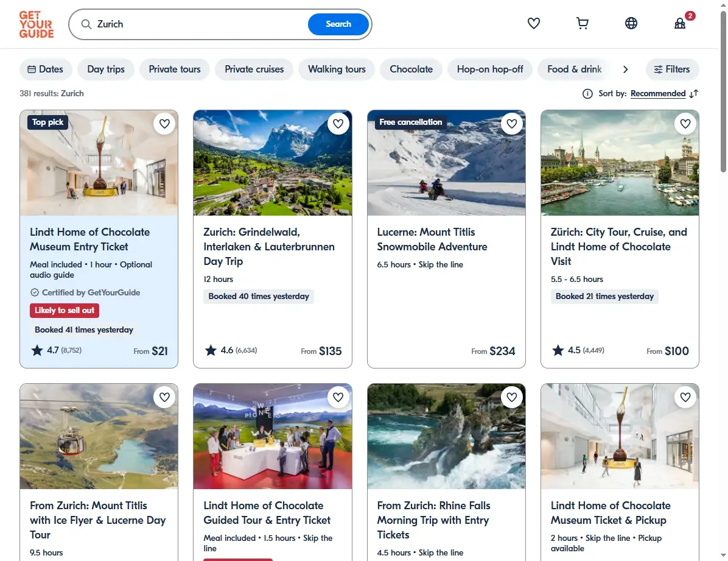Image resolution: width=728 pixels, height=561 pixels.
Task: Click the info icon beside Sort by
Action: (x=587, y=94)
